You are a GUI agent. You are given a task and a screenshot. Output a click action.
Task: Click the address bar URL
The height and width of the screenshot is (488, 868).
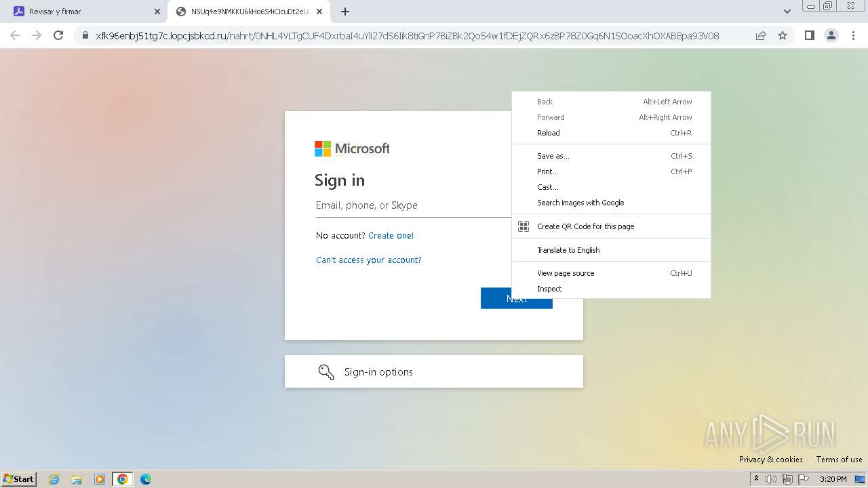407,36
